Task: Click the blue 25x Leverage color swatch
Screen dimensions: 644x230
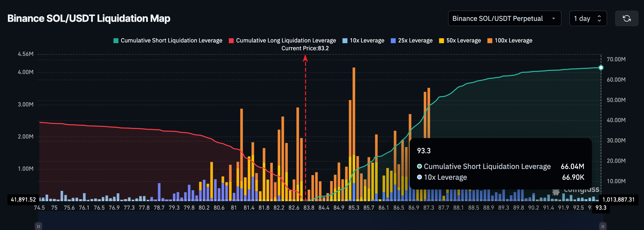Action: (393, 41)
